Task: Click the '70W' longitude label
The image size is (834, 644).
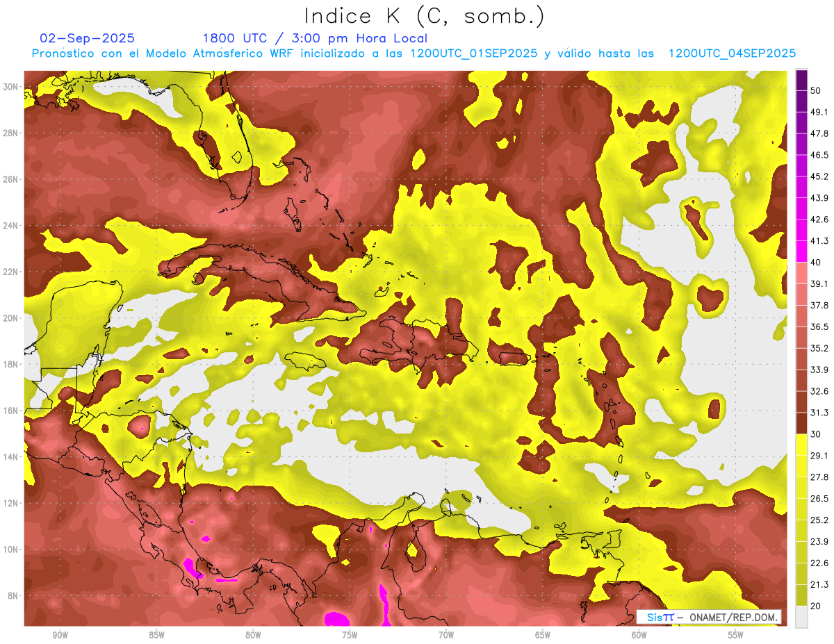Action: 446,635
